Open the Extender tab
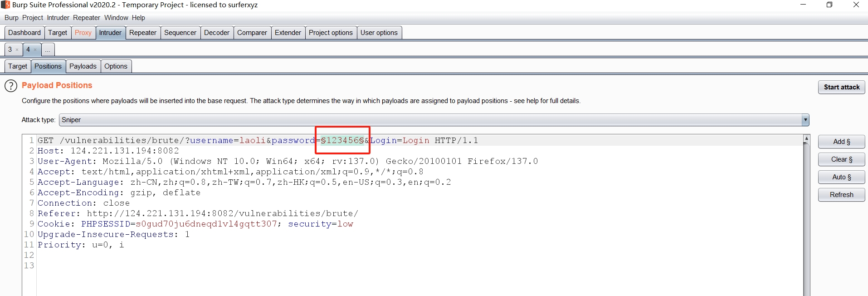This screenshot has width=868, height=296. pyautogui.click(x=288, y=33)
